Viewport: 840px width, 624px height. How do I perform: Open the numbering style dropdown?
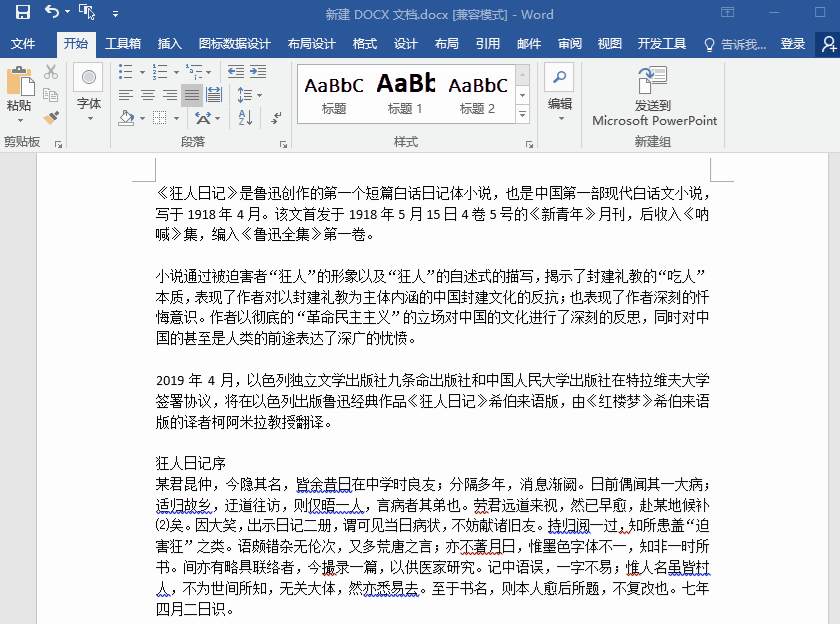[176, 72]
